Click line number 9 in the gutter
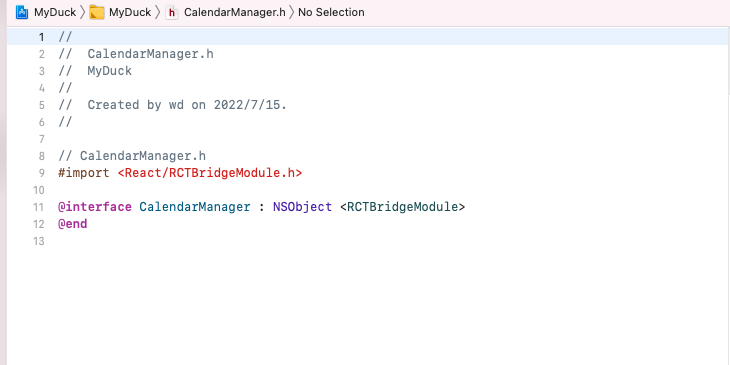The width and height of the screenshot is (730, 365). 41,173
